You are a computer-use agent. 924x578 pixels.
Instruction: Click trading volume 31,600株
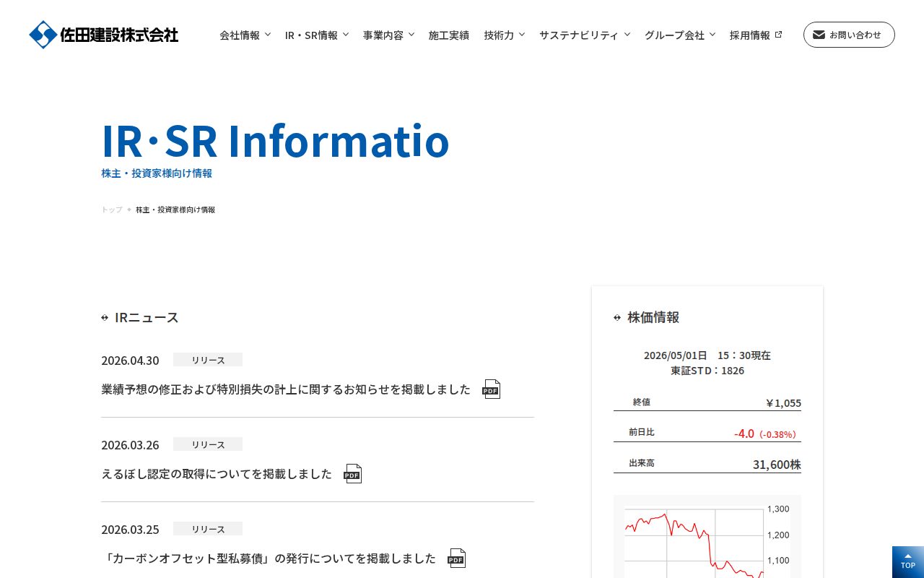pyautogui.click(x=777, y=465)
